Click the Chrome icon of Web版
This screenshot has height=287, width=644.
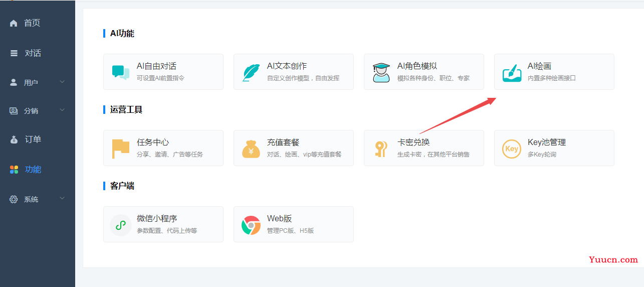251,225
